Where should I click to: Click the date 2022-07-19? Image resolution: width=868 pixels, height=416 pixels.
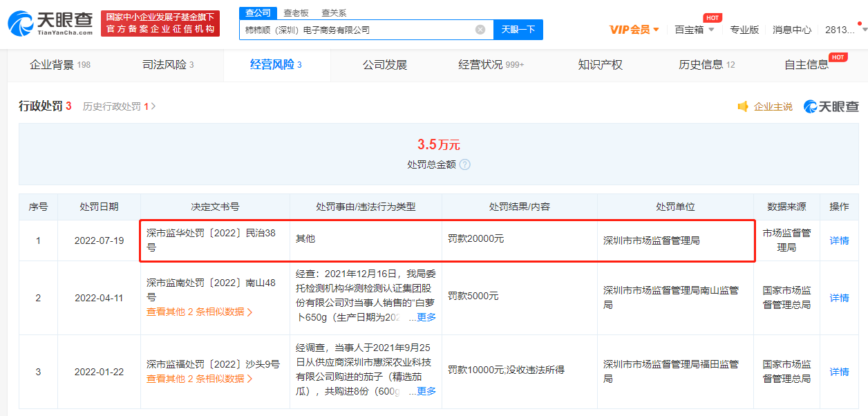pyautogui.click(x=99, y=240)
